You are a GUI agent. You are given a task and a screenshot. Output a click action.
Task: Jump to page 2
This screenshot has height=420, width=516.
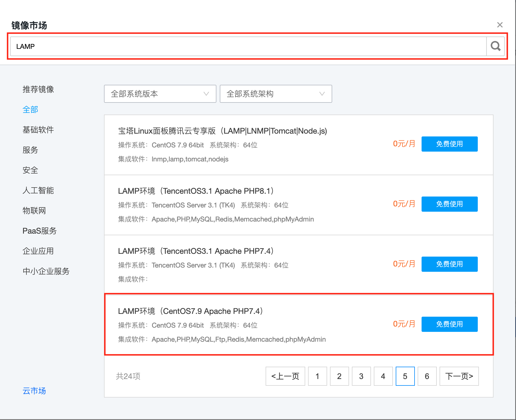[x=340, y=376]
